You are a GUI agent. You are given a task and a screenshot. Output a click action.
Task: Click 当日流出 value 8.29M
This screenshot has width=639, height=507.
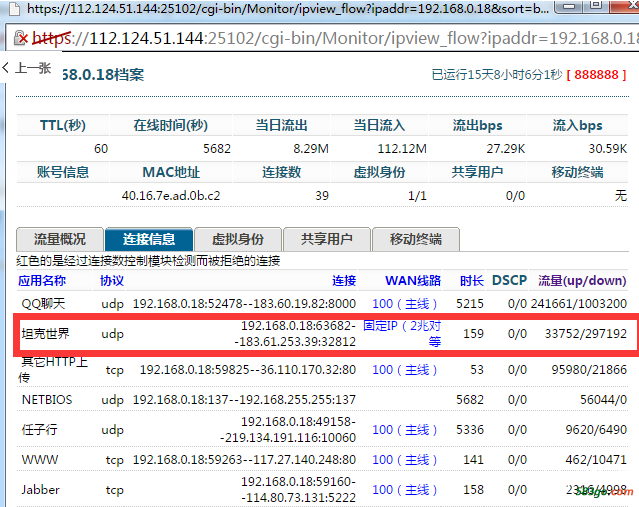(x=311, y=149)
